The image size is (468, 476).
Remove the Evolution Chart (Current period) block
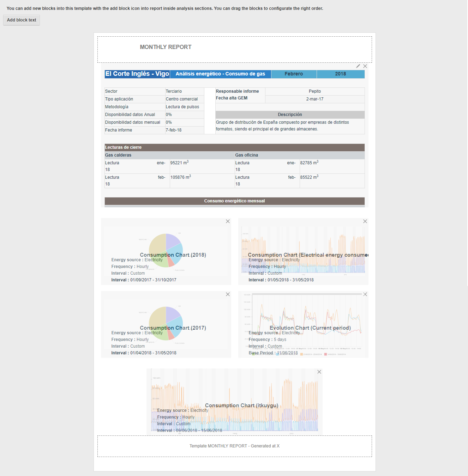tap(365, 294)
